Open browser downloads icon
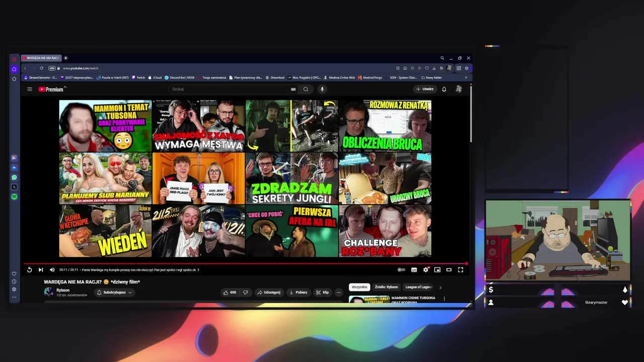 click(x=434, y=68)
